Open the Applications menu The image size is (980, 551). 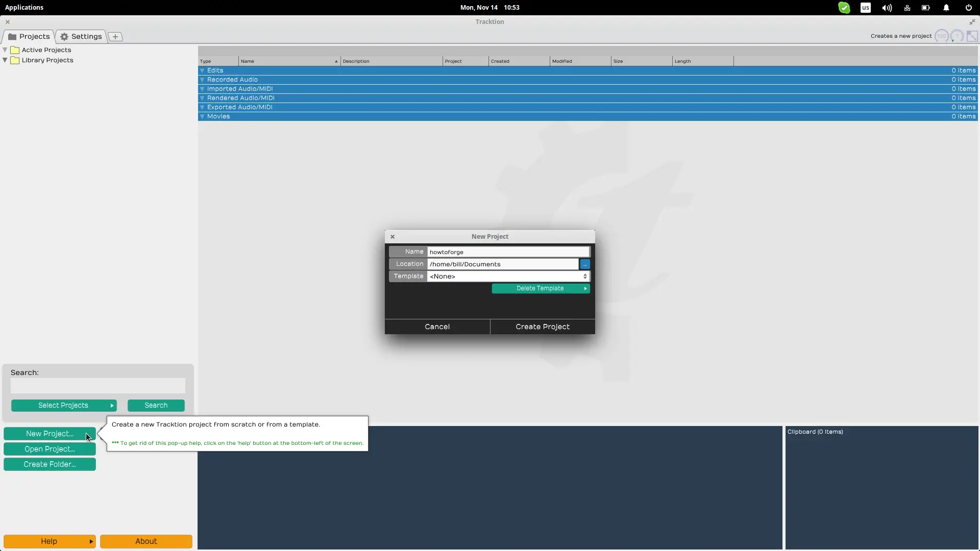(24, 8)
